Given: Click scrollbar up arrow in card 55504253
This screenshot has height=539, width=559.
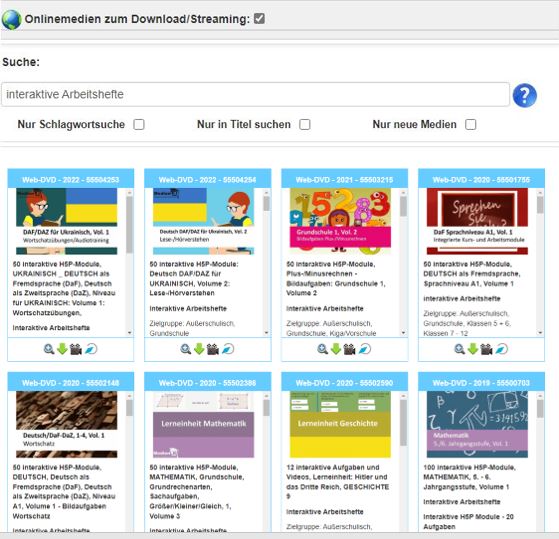Looking at the screenshot, I should (x=129, y=192).
